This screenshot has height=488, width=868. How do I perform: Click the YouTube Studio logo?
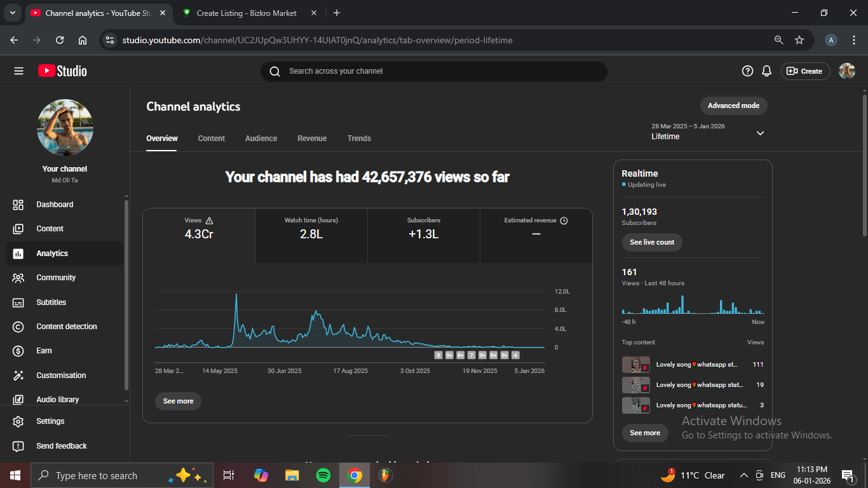click(62, 71)
